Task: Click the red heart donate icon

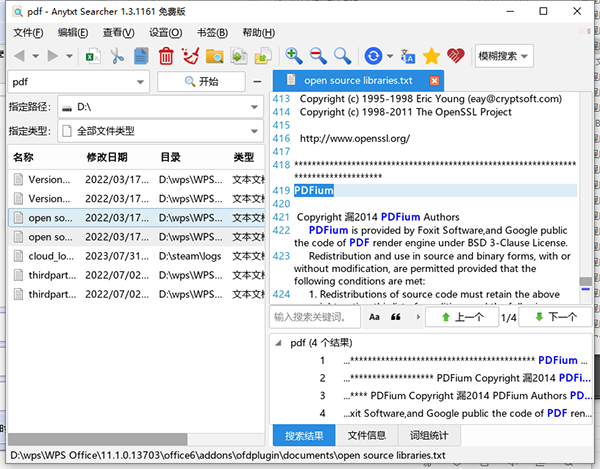Action: click(x=455, y=56)
